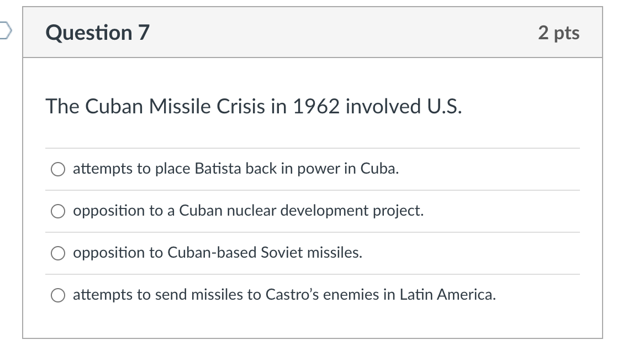The height and width of the screenshot is (355, 644).
Task: Click the word "Soviet" in third answer
Action: point(282,253)
